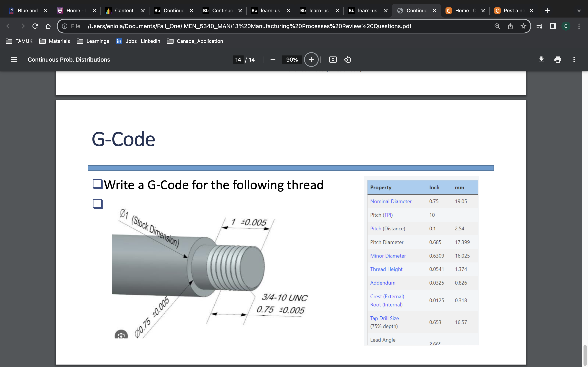The image size is (588, 367).
Task: Zoom out of the PDF
Action: pyautogui.click(x=273, y=60)
